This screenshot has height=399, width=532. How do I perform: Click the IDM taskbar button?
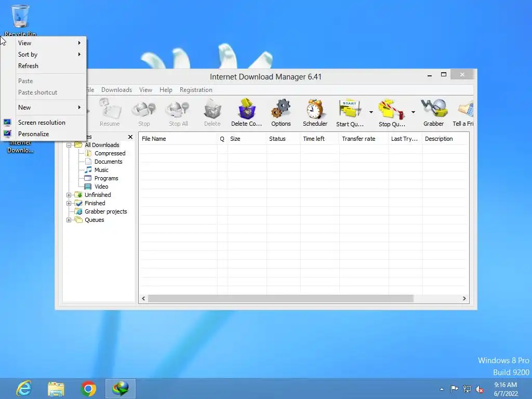[121, 389]
